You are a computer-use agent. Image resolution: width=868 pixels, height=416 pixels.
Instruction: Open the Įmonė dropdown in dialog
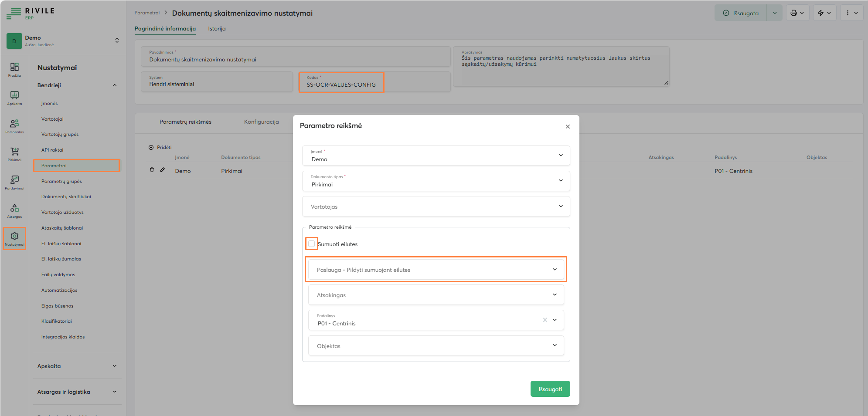436,156
